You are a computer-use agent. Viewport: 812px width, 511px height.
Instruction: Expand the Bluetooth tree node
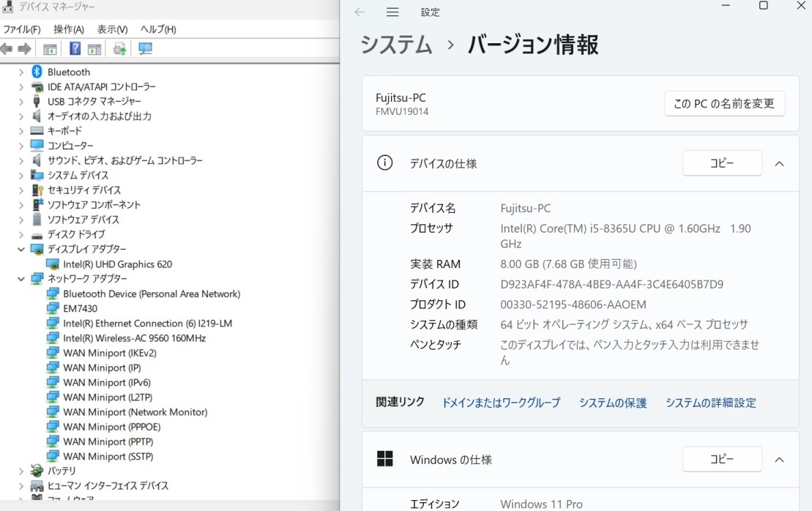21,72
